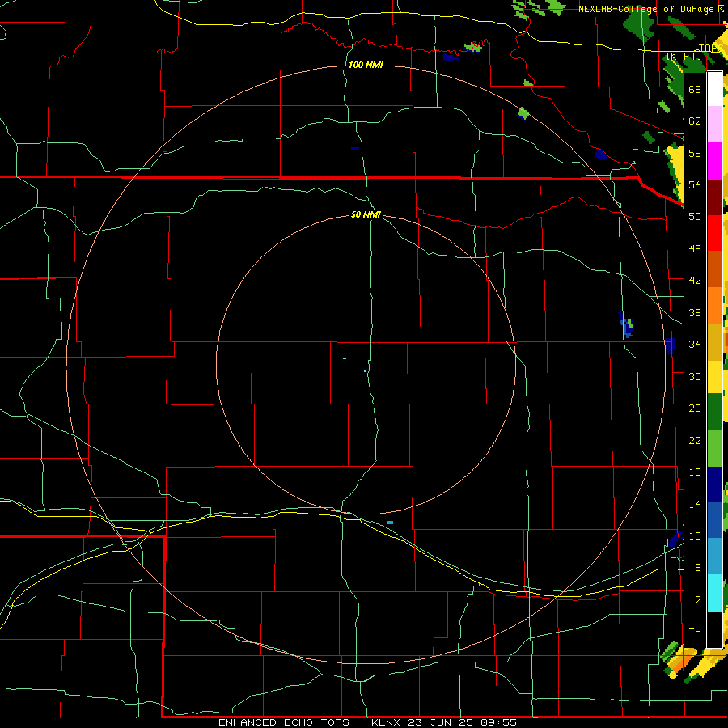728x728 pixels.
Task: Click the "42" legend value
Action: coord(695,281)
